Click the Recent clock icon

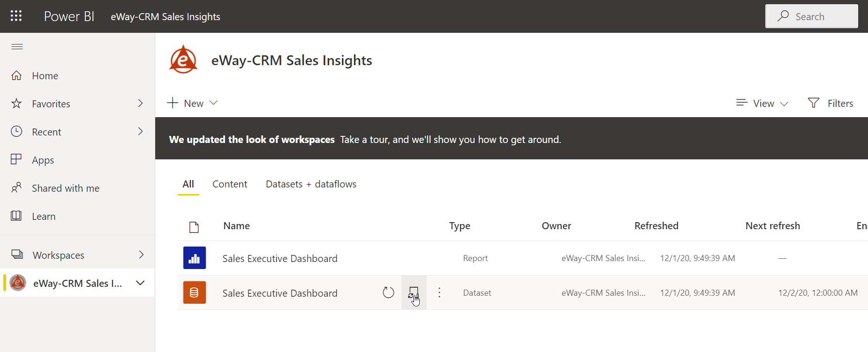[x=16, y=131]
